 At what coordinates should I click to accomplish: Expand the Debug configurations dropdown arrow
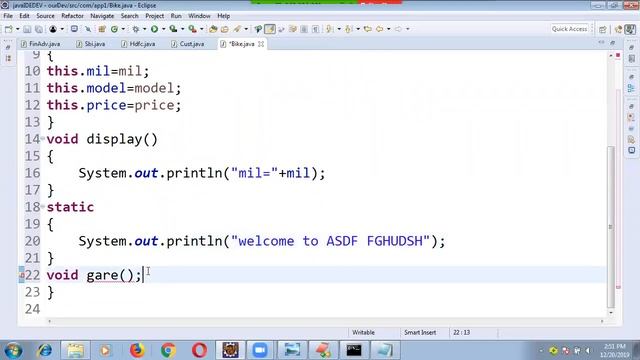[144, 29]
